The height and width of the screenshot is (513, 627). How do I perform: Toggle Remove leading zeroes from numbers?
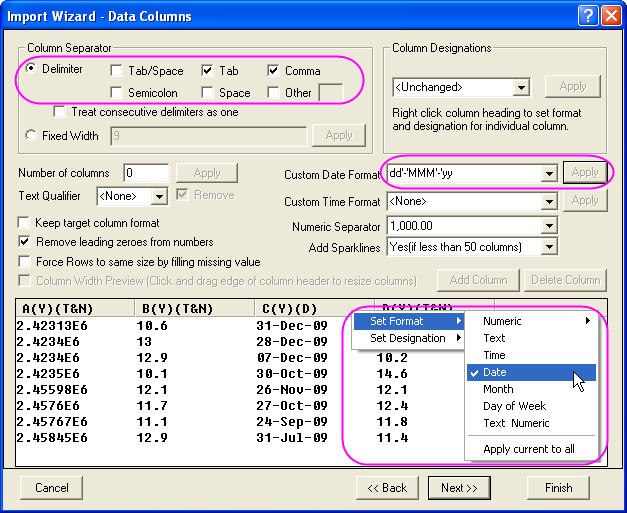pyautogui.click(x=25, y=242)
